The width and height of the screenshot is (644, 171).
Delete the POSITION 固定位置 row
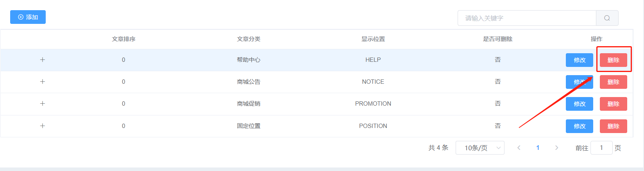[x=614, y=126]
